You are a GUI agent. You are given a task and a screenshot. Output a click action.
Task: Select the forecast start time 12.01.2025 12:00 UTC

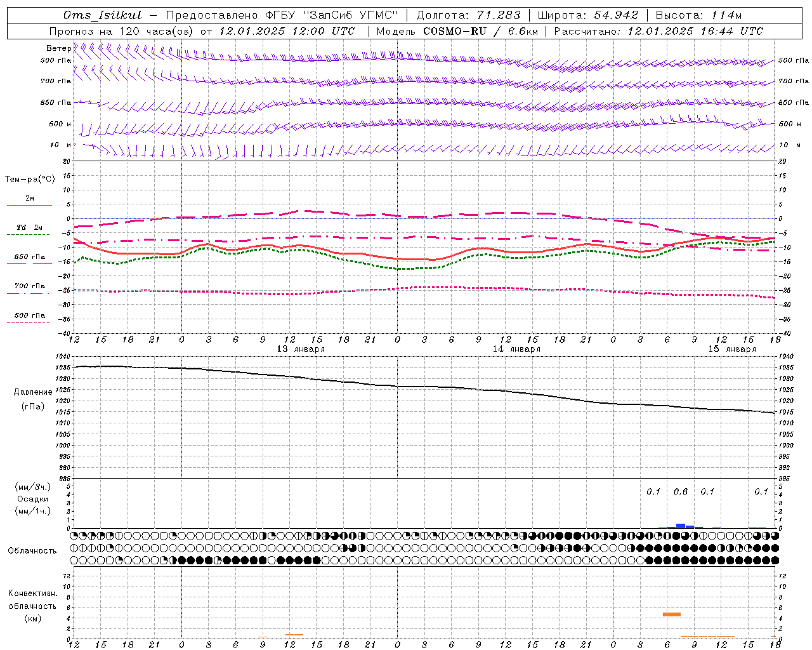coord(287,31)
